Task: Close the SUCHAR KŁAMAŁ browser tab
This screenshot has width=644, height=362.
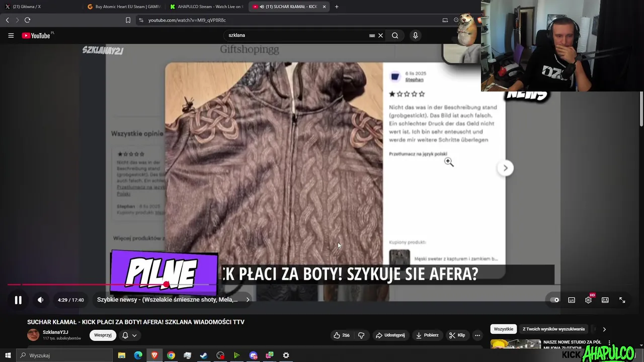Action: point(325,7)
